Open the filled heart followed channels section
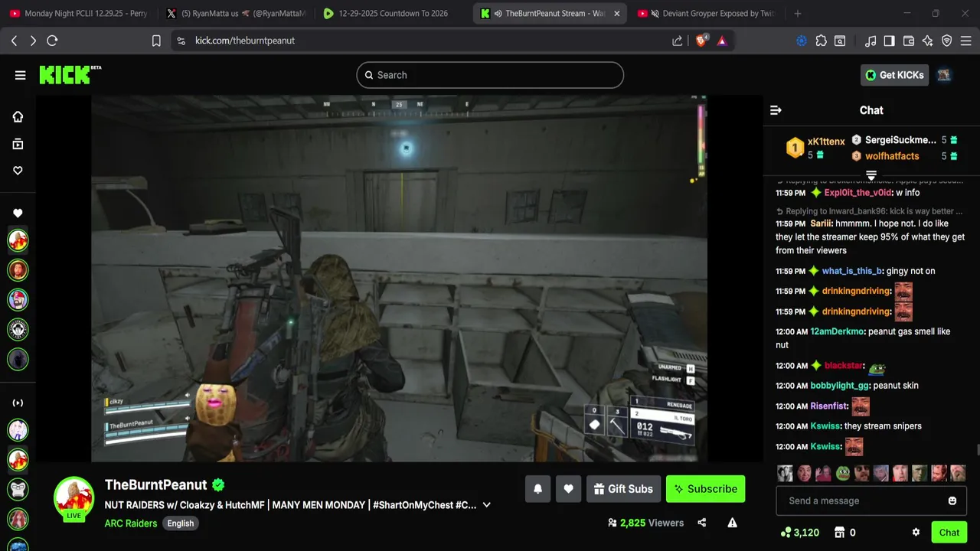This screenshot has height=551, width=980. click(x=18, y=214)
